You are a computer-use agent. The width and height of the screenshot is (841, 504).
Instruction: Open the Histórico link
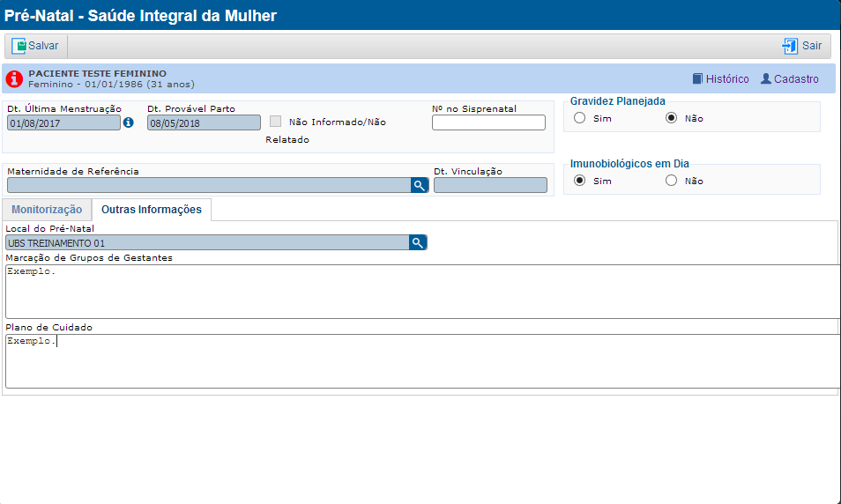click(x=726, y=78)
